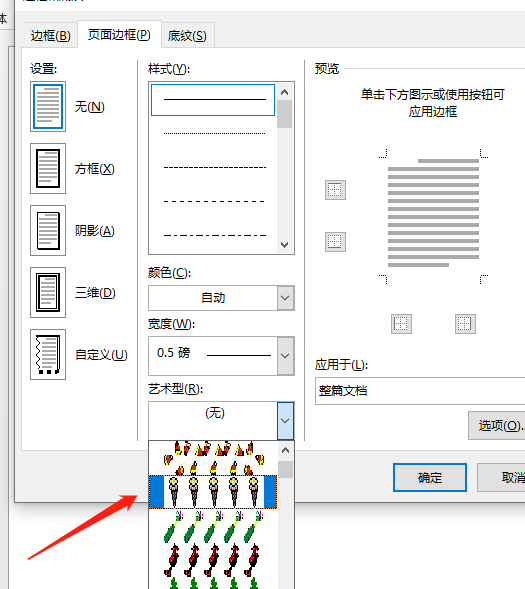This screenshot has height=589, width=525.
Task: Select the solid line style
Action: coord(213,100)
